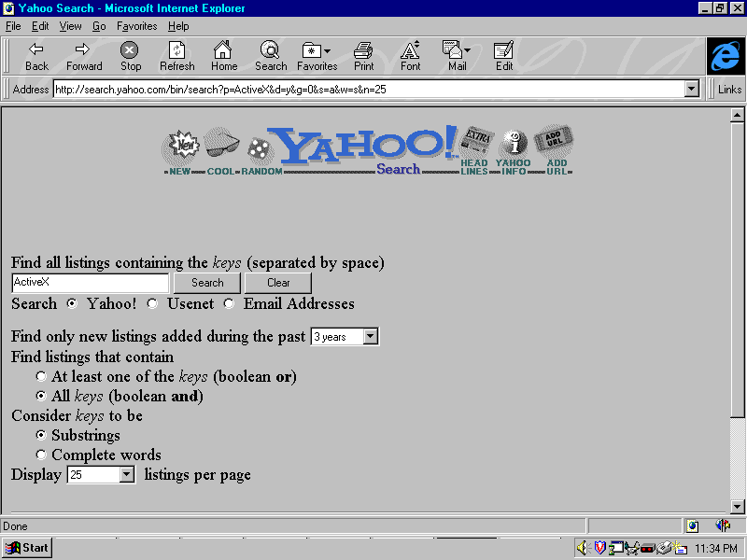Open the listings per page dropdown
747x560 pixels.
tap(127, 475)
